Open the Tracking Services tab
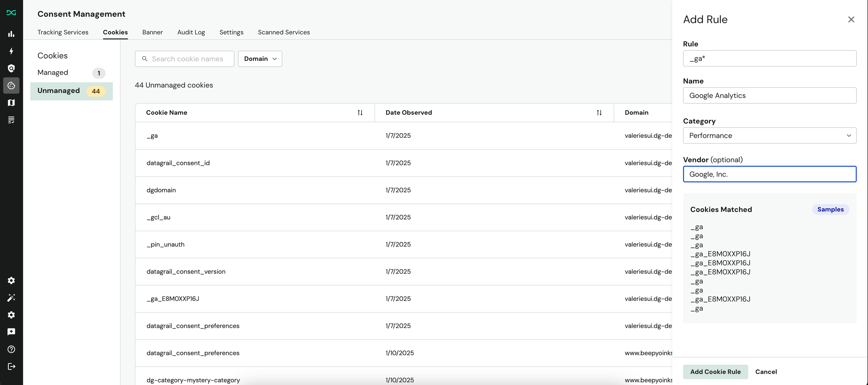Viewport: 868px width, 385px height. [63, 32]
